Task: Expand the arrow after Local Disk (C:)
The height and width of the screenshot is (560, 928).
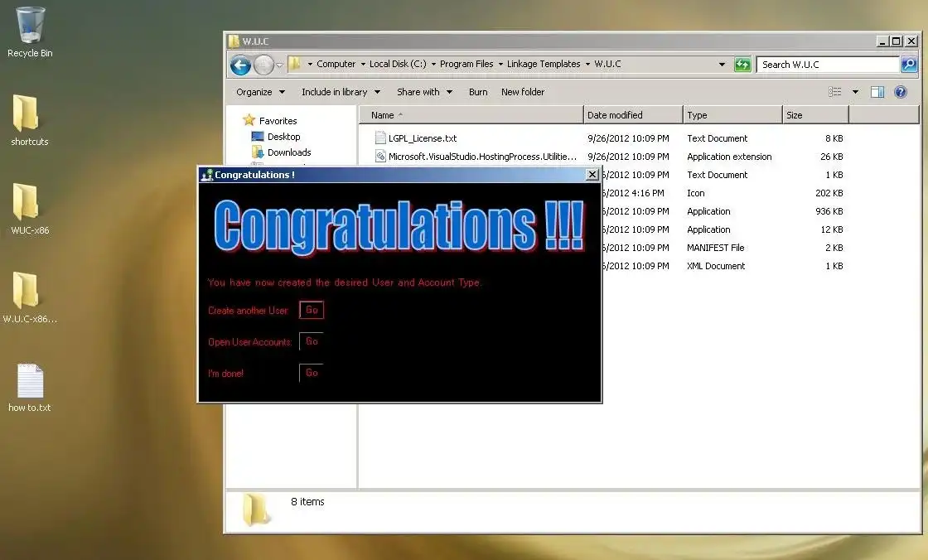Action: 433,64
